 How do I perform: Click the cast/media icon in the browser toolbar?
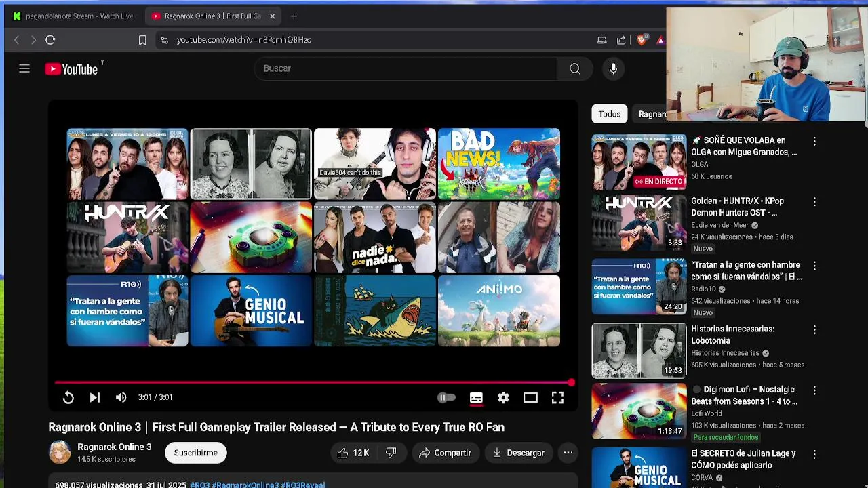pyautogui.click(x=601, y=40)
